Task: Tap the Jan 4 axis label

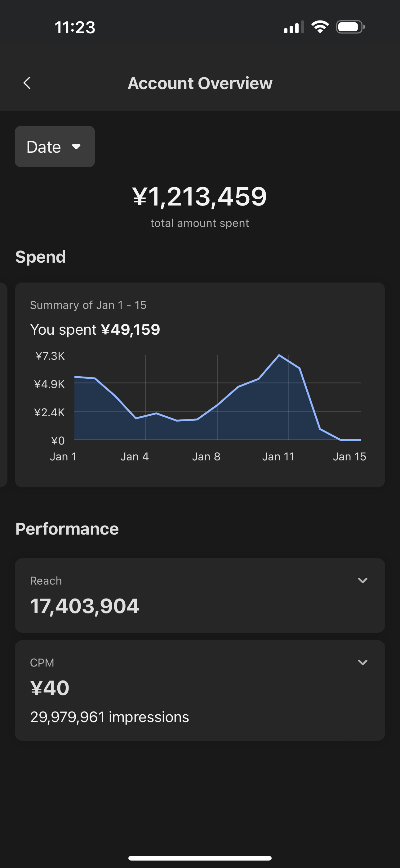Action: point(135,457)
